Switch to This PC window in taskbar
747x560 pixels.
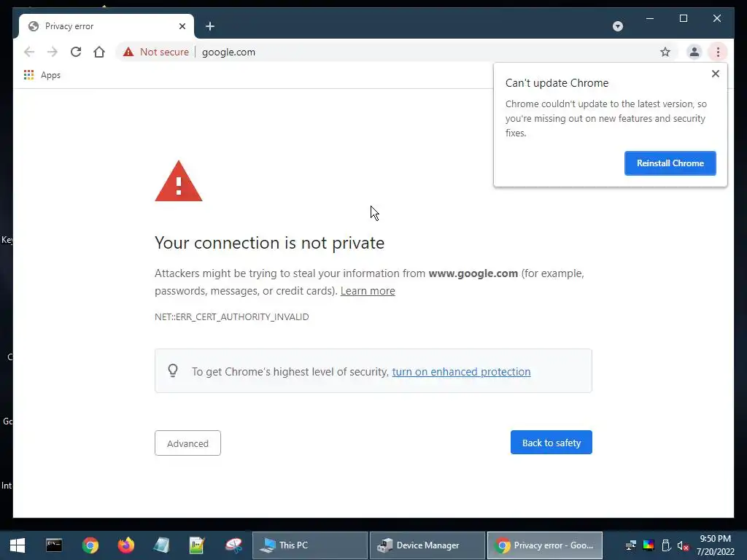click(x=309, y=545)
